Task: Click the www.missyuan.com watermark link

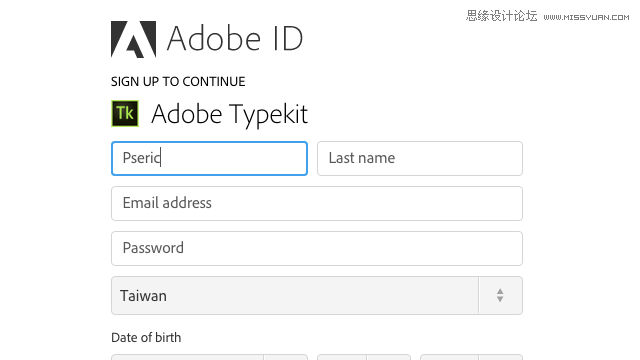Action: tap(586, 17)
